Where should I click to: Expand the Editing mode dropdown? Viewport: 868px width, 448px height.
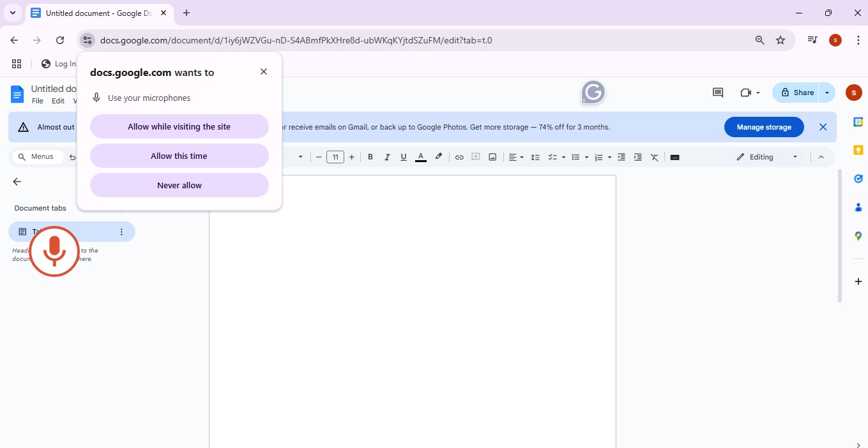click(795, 157)
